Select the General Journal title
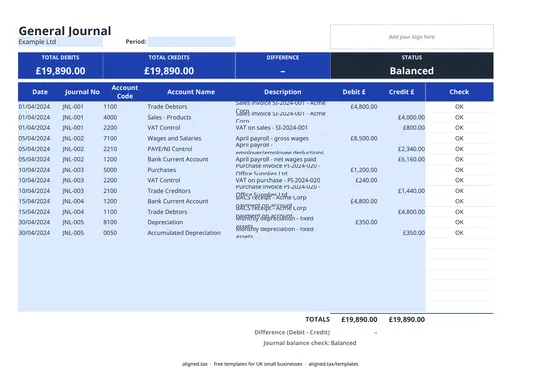 (x=65, y=31)
